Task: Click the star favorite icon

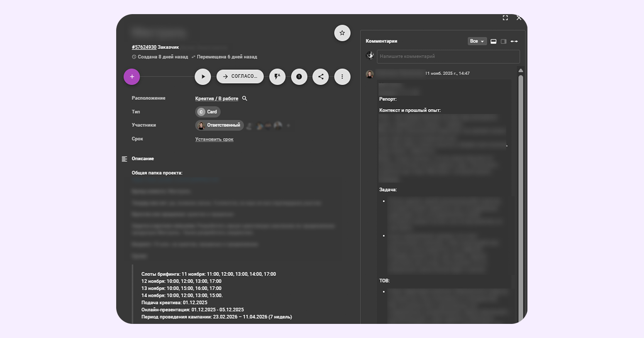Action: click(342, 33)
